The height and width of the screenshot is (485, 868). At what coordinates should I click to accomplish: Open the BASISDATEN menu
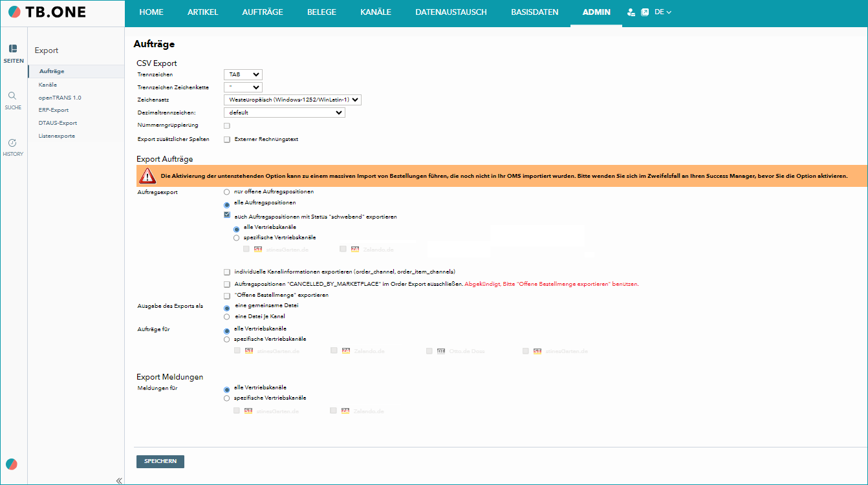[534, 12]
